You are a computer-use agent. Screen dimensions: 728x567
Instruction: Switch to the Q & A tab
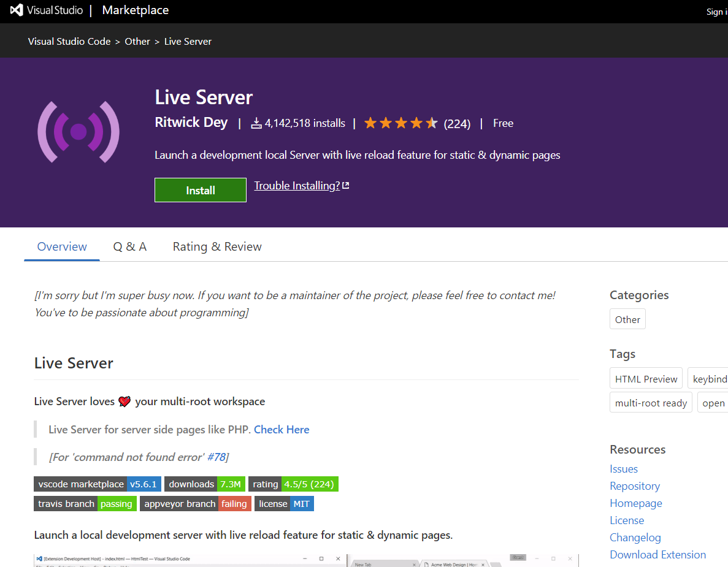pos(130,246)
